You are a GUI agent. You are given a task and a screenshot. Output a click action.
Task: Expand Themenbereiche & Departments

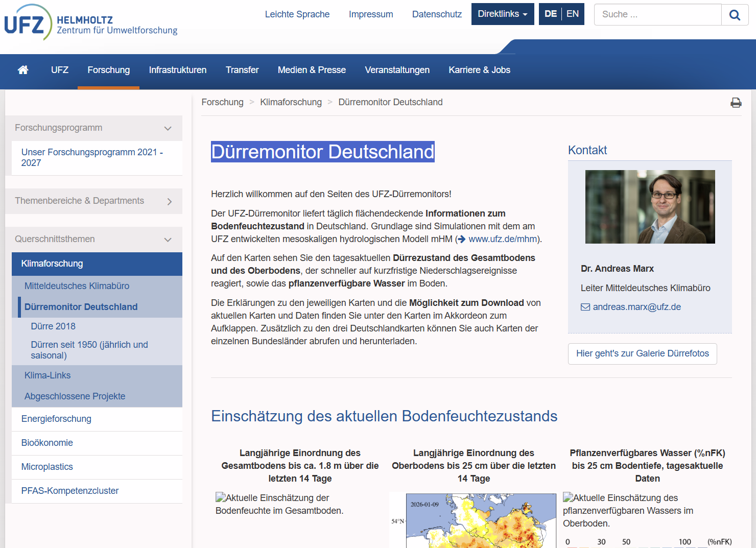tap(170, 201)
